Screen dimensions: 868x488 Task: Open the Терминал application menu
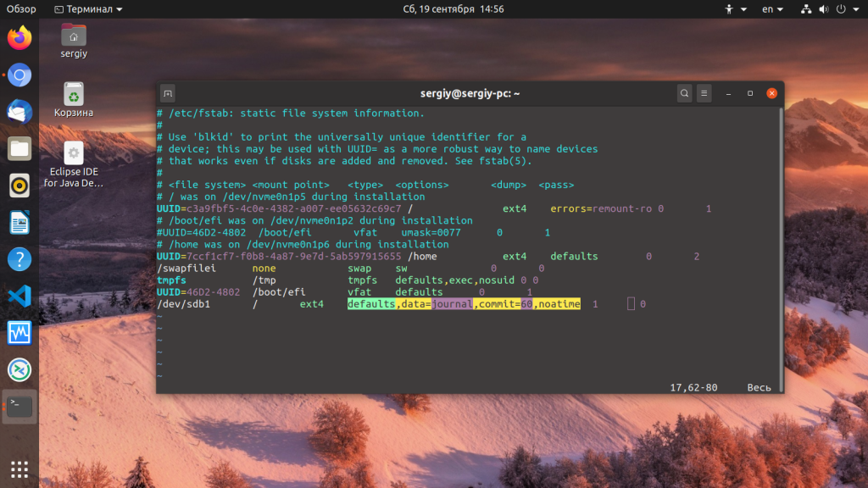(88, 8)
